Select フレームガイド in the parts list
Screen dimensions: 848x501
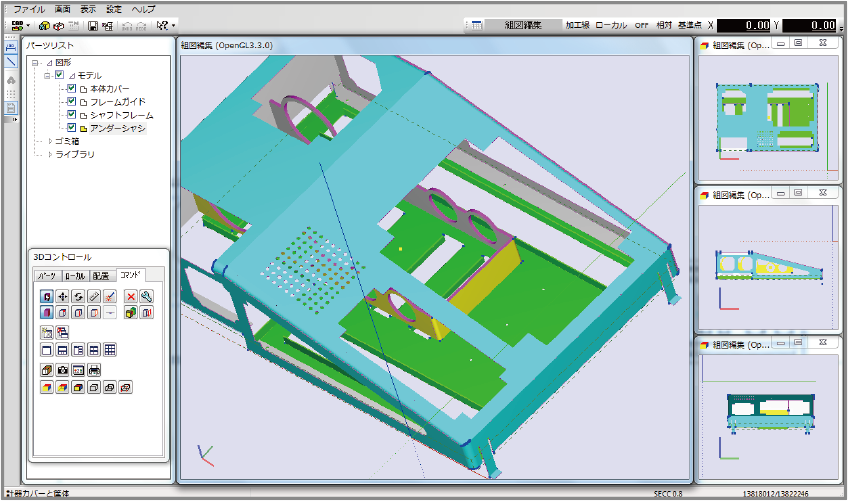click(x=118, y=102)
